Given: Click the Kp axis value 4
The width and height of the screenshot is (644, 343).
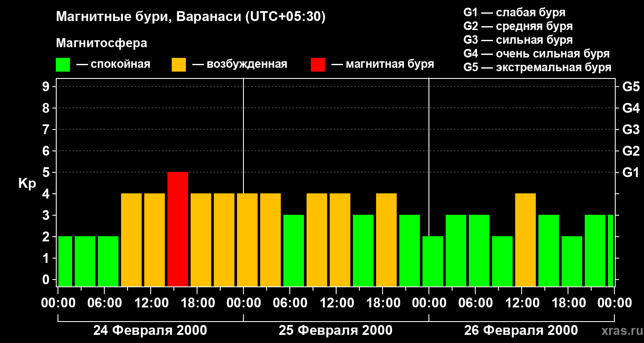Looking at the screenshot, I should 46,194.
